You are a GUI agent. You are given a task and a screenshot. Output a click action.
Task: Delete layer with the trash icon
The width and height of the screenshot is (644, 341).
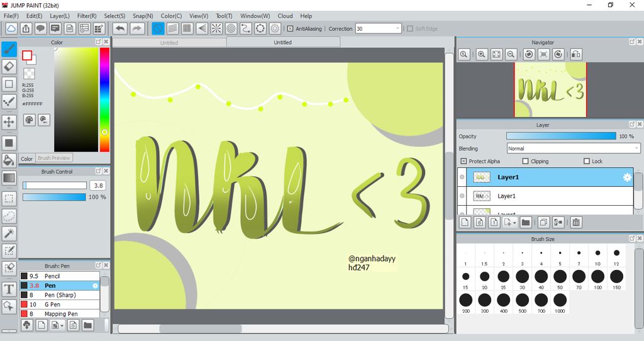576,222
